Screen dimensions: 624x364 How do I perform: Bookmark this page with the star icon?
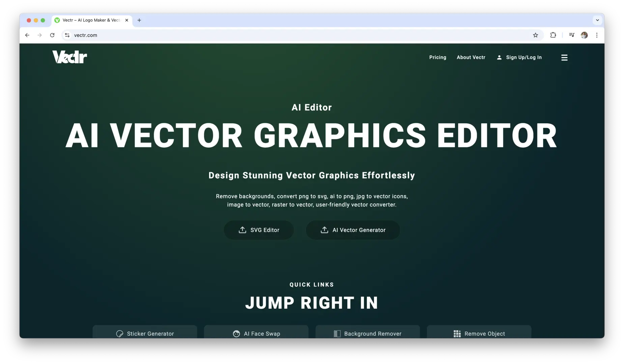(x=535, y=35)
